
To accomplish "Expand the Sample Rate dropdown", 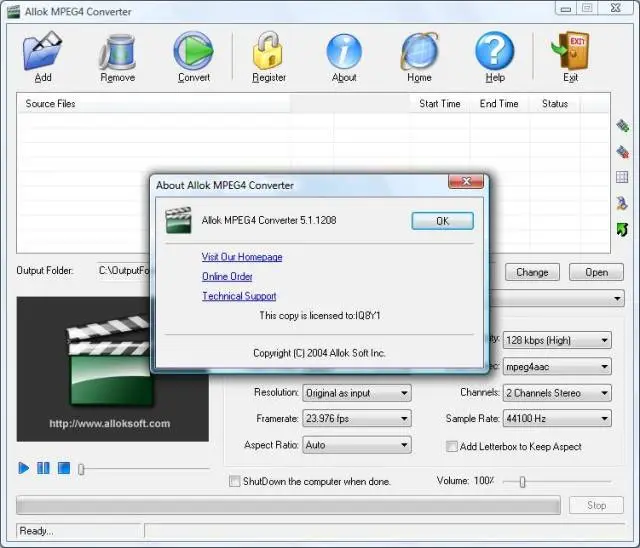I will tap(557, 418).
